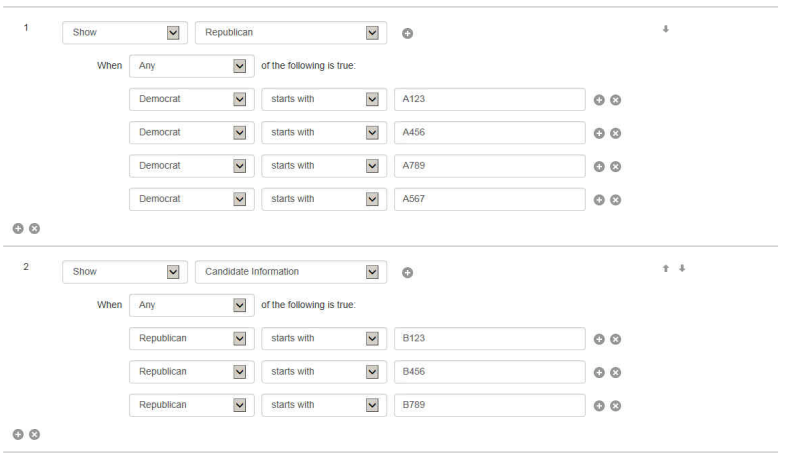Focus the A567 value text box
Viewport: 806px width, 456px height.
click(x=489, y=199)
